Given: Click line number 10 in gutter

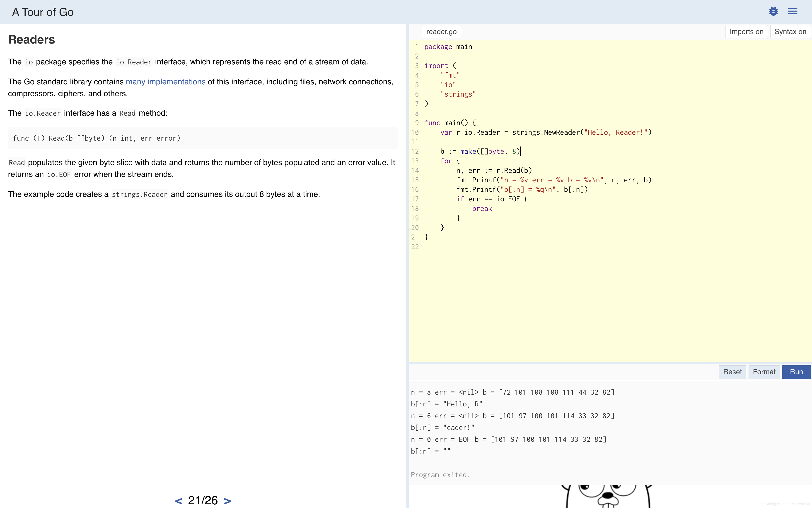Looking at the screenshot, I should tap(415, 132).
